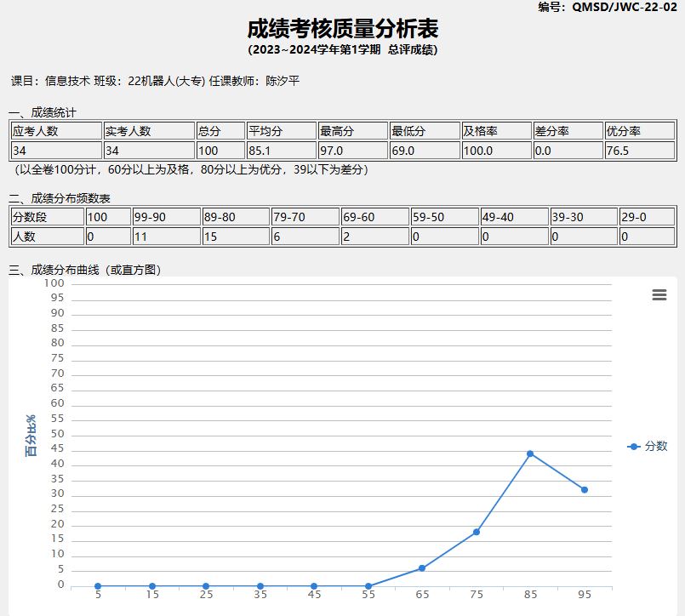Click the 99-90 score range cell
The image size is (685, 616).
coord(167,217)
